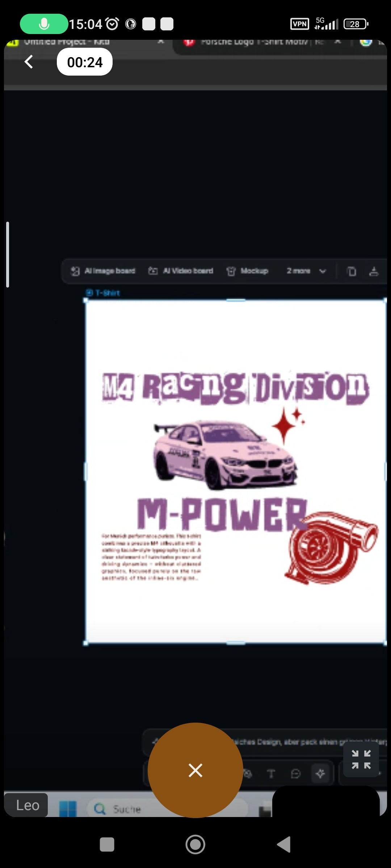The image size is (391, 868).
Task: Tap the exit fullscreen collapse icon
Action: 361,759
